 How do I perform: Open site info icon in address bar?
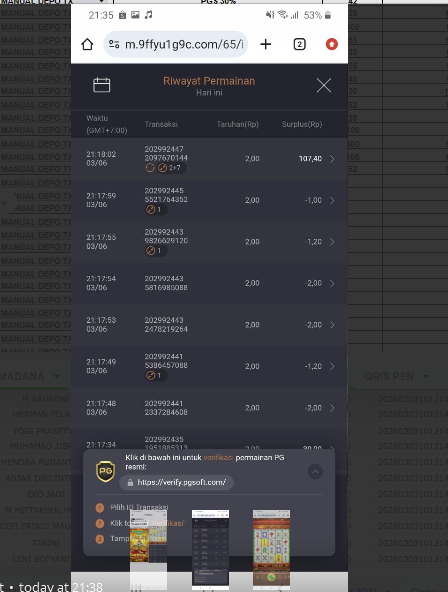point(114,44)
